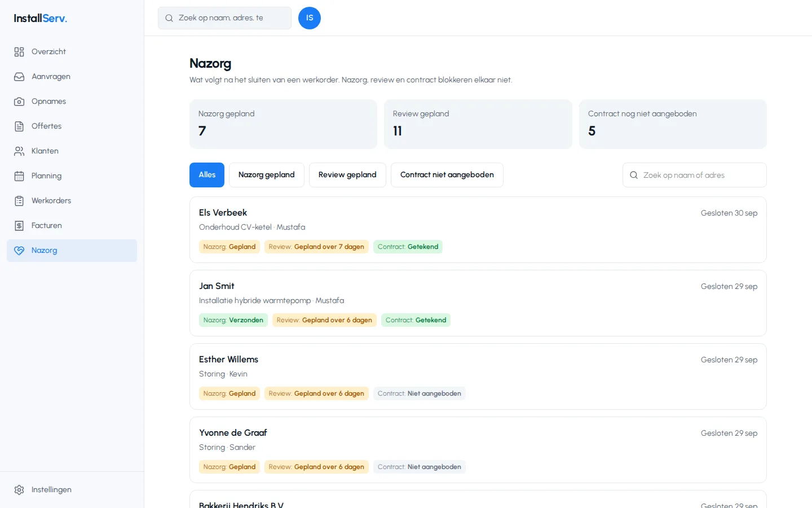The image size is (812, 508).
Task: Click the Werkorders clipboard icon
Action: [19, 201]
